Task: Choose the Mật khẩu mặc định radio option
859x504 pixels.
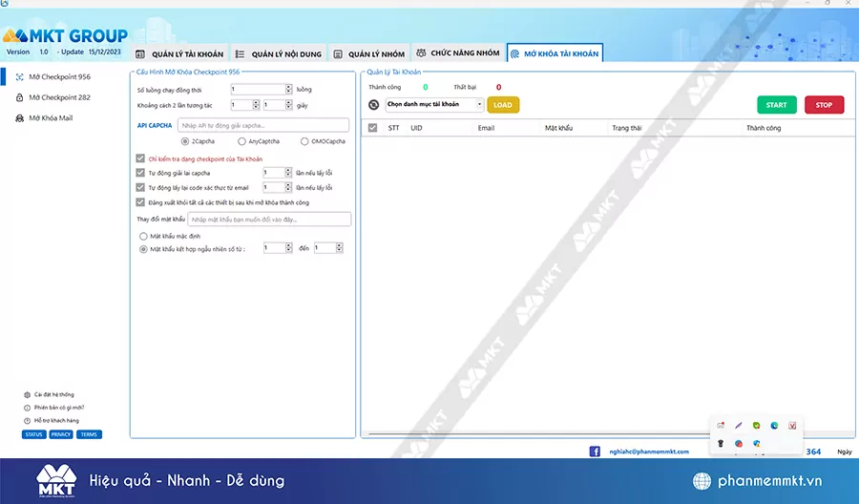Action: pyautogui.click(x=143, y=235)
